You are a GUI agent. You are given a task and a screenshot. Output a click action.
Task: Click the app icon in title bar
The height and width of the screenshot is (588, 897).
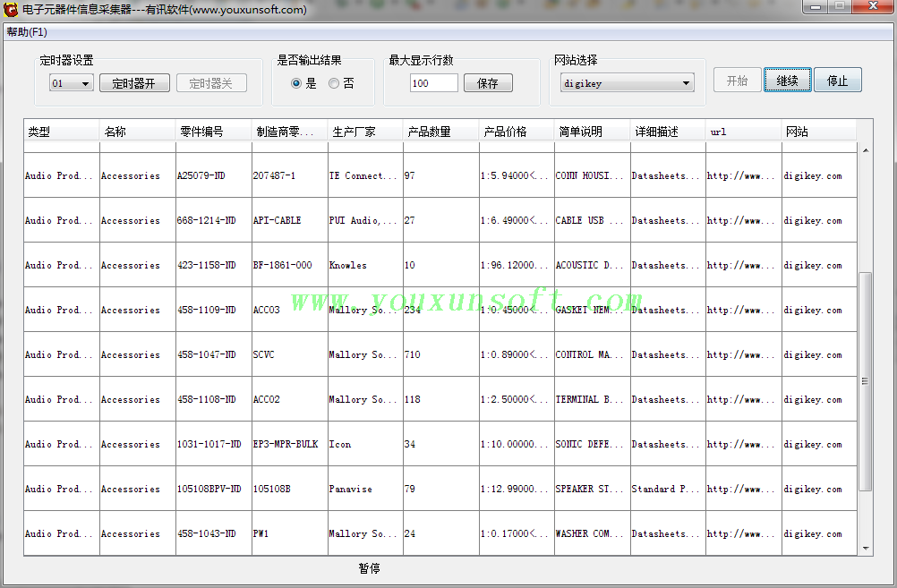11,9
